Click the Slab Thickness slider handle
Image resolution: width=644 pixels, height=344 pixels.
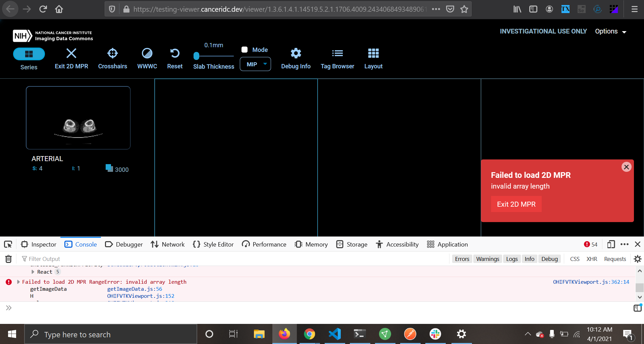tap(196, 56)
